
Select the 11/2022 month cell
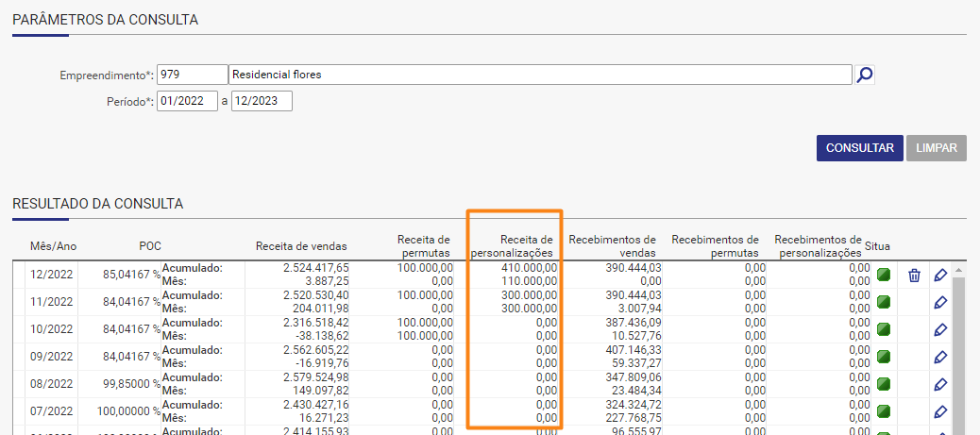tap(52, 303)
